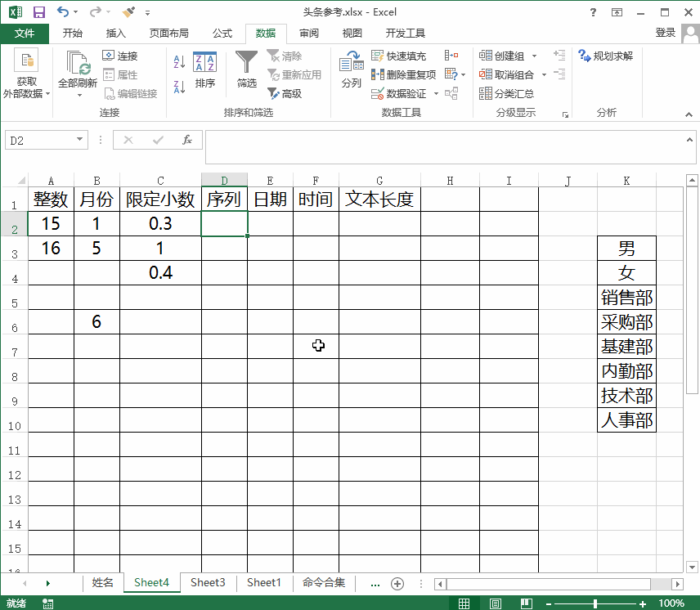
Task: Expand the Name Box dropdown
Action: [79, 139]
